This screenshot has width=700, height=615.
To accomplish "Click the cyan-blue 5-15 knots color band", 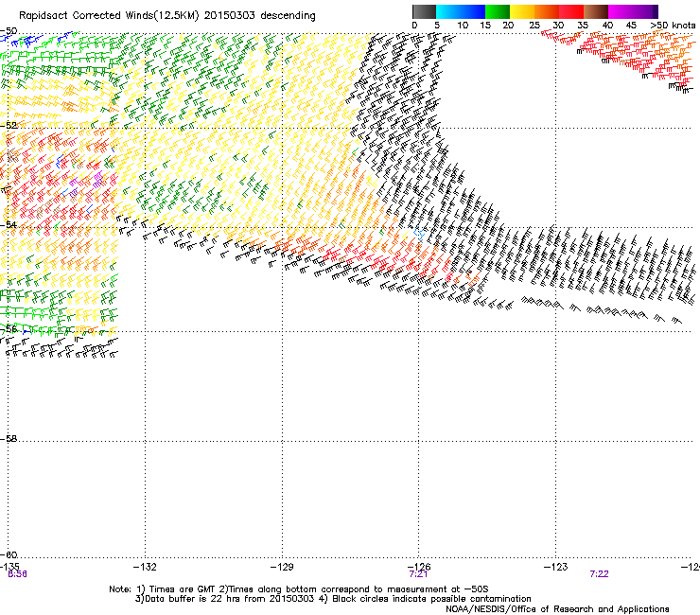I will [461, 11].
